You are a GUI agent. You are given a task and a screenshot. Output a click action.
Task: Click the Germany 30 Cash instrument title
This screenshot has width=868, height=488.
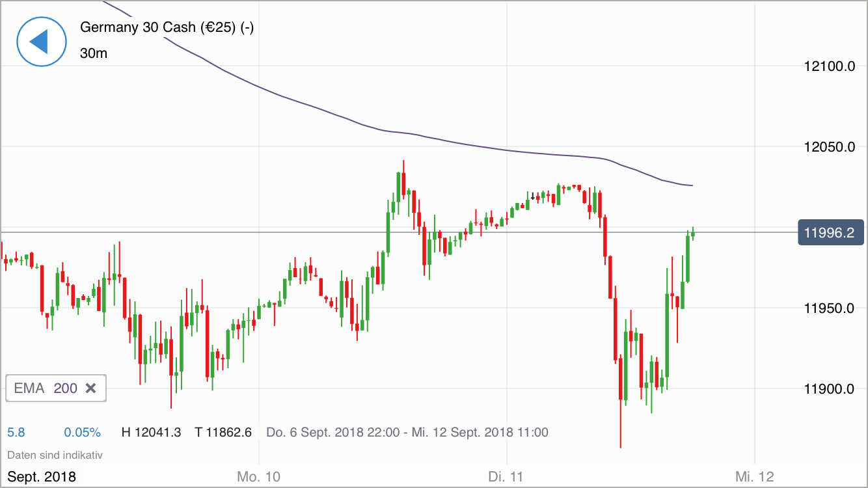(x=167, y=28)
